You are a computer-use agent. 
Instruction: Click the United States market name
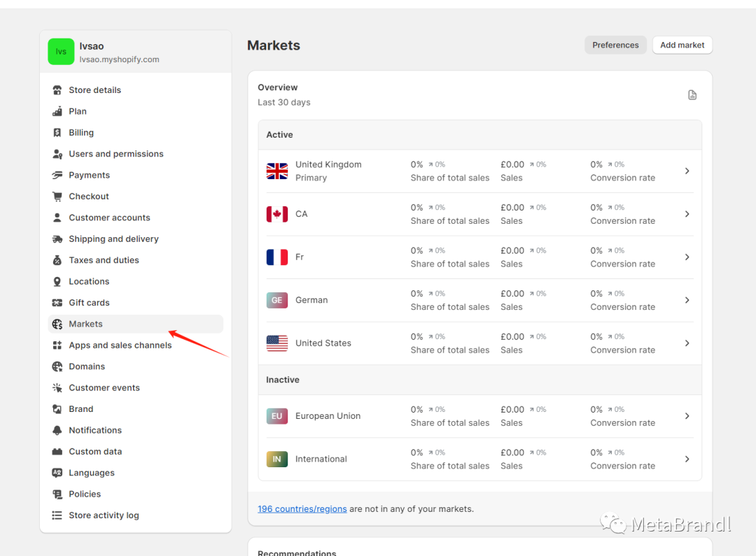(323, 343)
